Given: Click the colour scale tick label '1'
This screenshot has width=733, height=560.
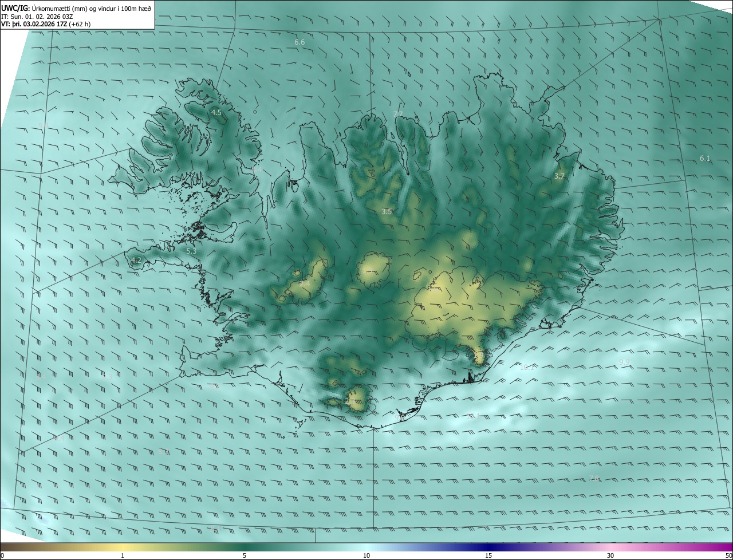Looking at the screenshot, I should (x=123, y=555).
